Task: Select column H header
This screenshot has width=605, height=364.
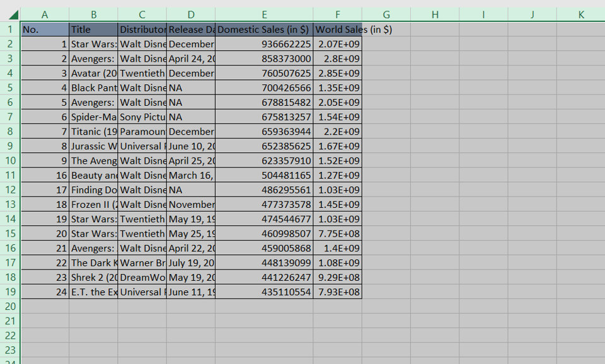Action: [435, 14]
